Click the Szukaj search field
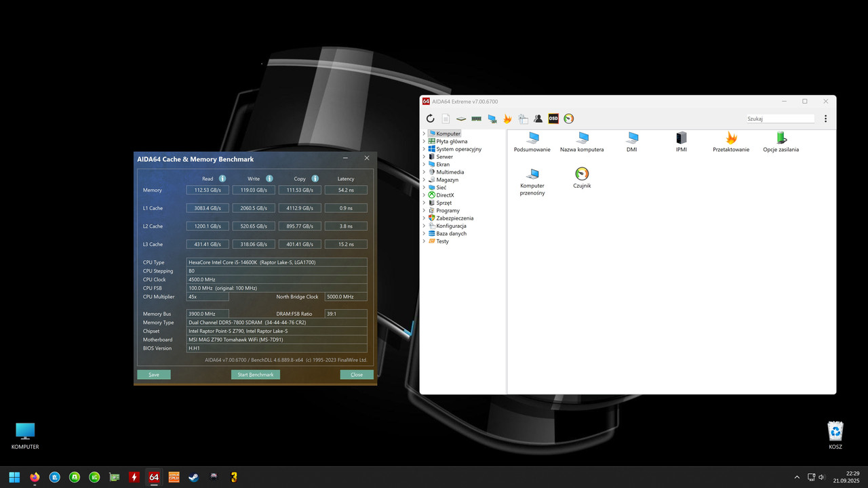This screenshot has height=488, width=868. point(781,119)
